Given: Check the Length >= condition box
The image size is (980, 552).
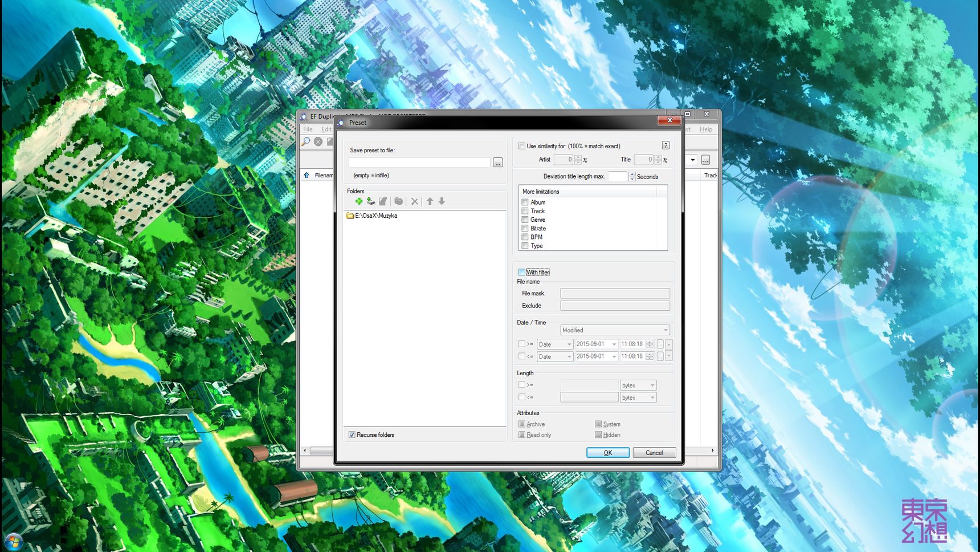Looking at the screenshot, I should point(522,385).
